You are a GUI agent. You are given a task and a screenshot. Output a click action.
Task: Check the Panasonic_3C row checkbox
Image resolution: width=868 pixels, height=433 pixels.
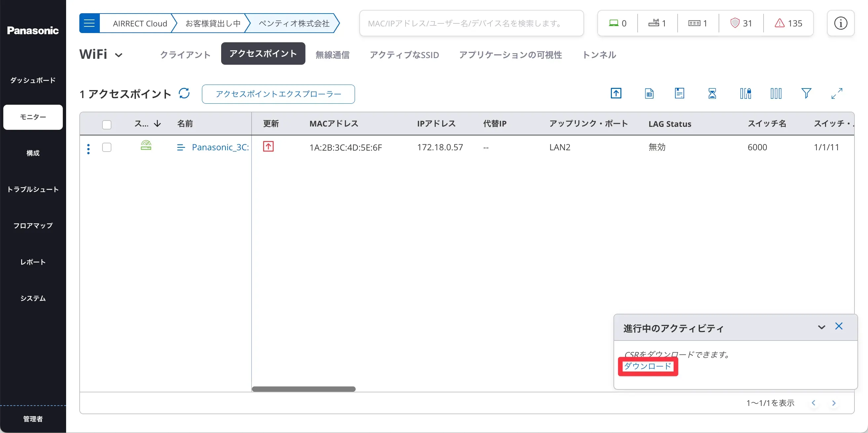pos(106,148)
